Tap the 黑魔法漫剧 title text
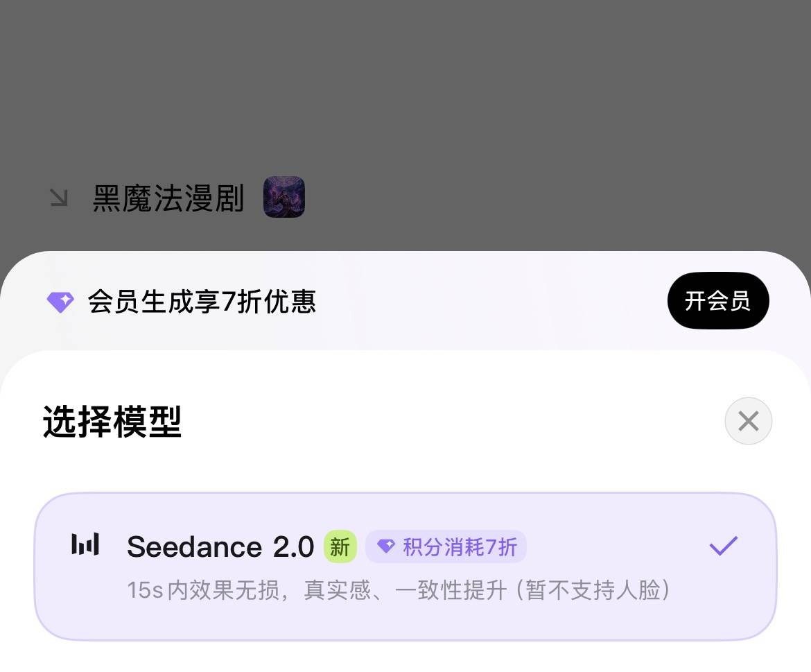The image size is (811, 672). pyautogui.click(x=169, y=197)
